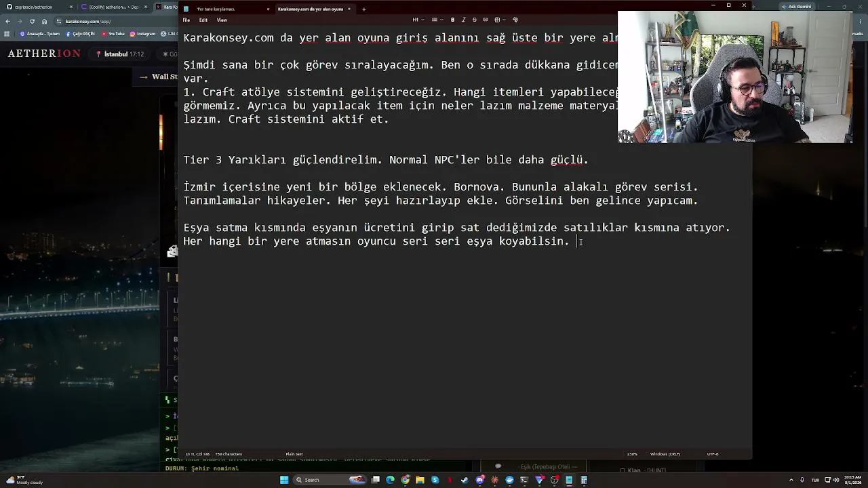Open the 'Anasayfa - Tystem' bookmark

tap(39, 33)
